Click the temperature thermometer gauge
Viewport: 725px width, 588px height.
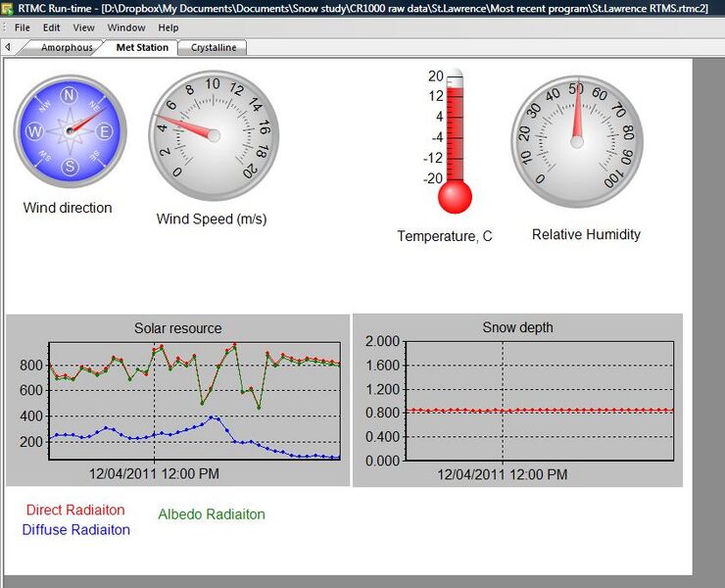[455, 141]
